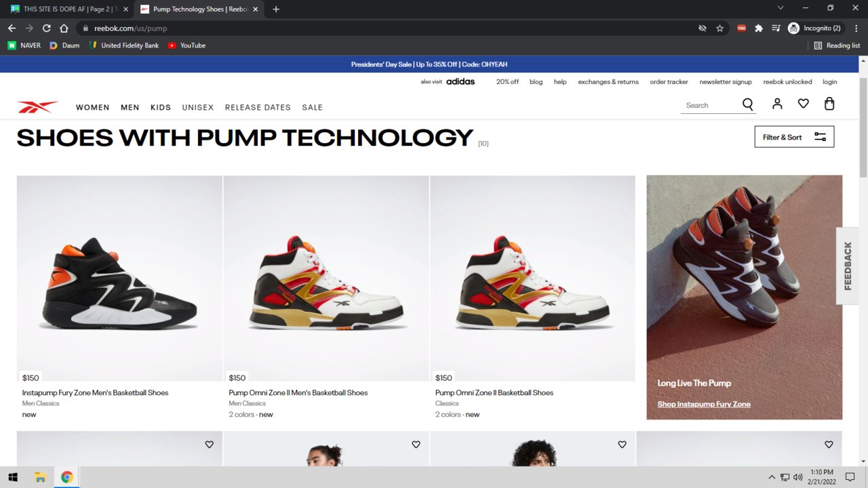The image size is (868, 488).
Task: Reload the page
Action: [47, 28]
